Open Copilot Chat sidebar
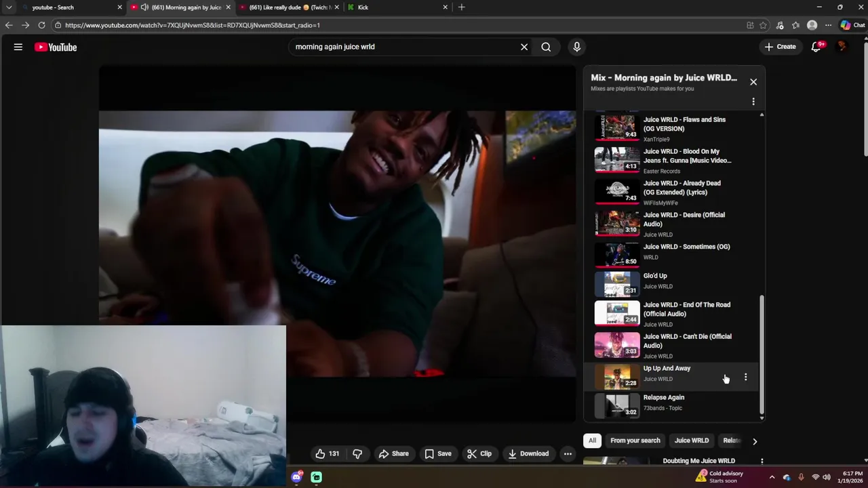The height and width of the screenshot is (488, 868). pyautogui.click(x=852, y=25)
